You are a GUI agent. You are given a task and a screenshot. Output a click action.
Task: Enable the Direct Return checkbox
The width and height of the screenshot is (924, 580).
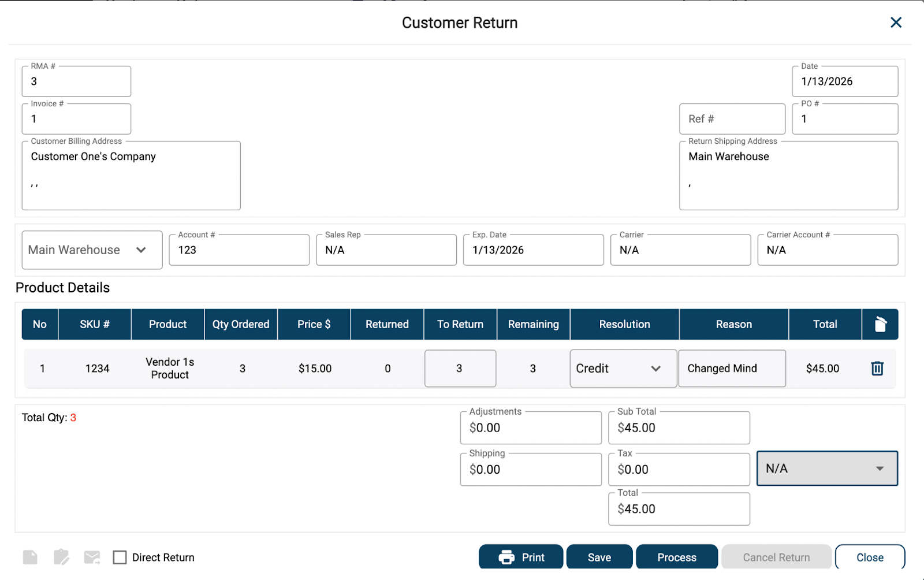[x=120, y=557]
